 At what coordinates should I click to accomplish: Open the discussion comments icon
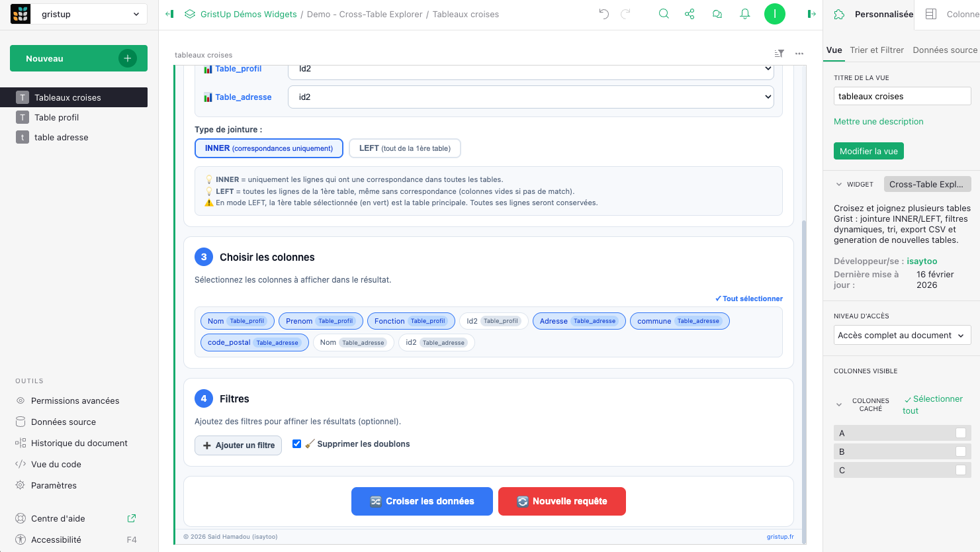[x=717, y=14]
